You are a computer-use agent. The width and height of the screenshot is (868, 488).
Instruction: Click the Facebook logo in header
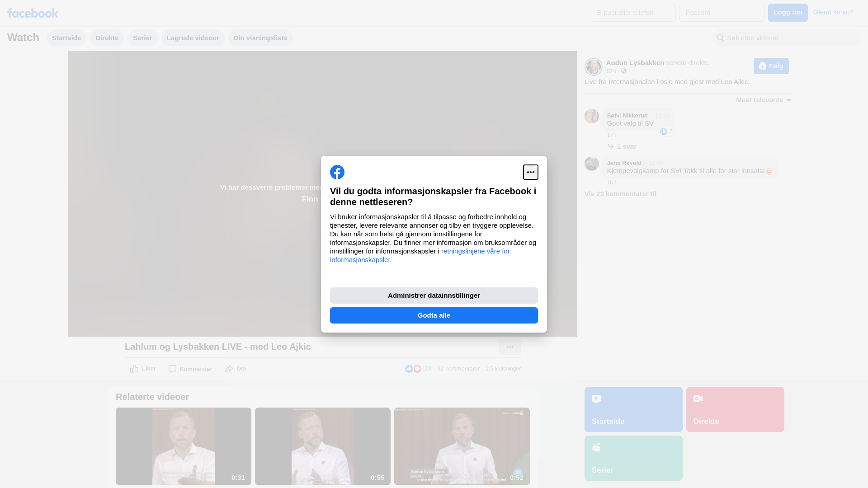click(33, 13)
